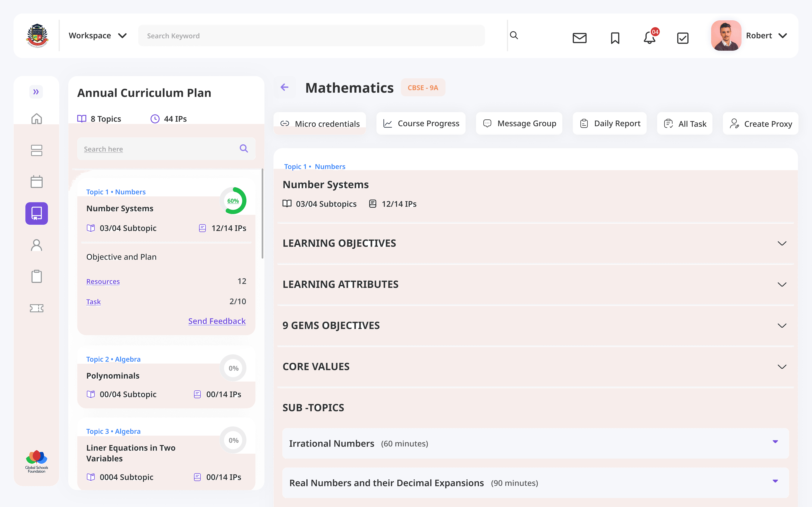Click the checkbox task icon in header
The height and width of the screenshot is (507, 812).
pos(682,38)
